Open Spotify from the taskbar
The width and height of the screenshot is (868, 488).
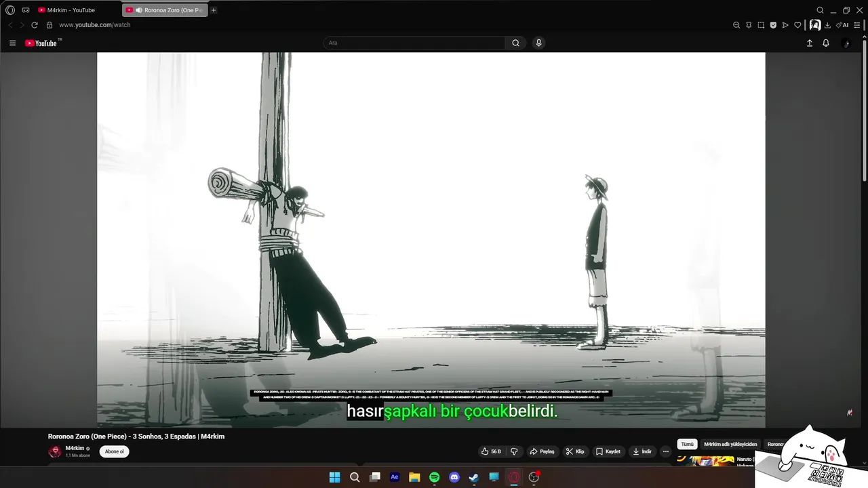(x=435, y=477)
